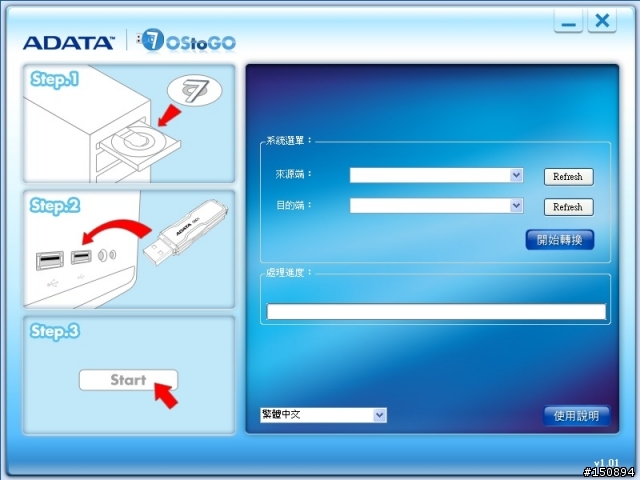
Task: Open the source (來源端) dropdown
Action: (436, 175)
